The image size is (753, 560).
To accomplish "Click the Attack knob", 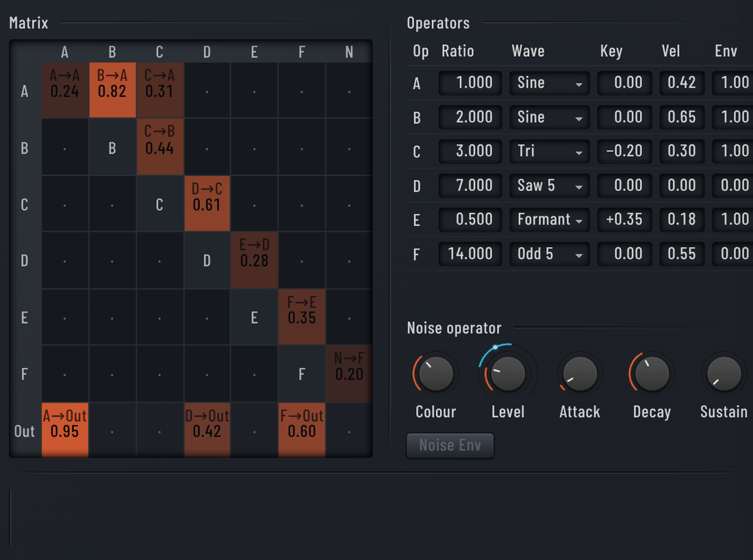I will [x=580, y=374].
